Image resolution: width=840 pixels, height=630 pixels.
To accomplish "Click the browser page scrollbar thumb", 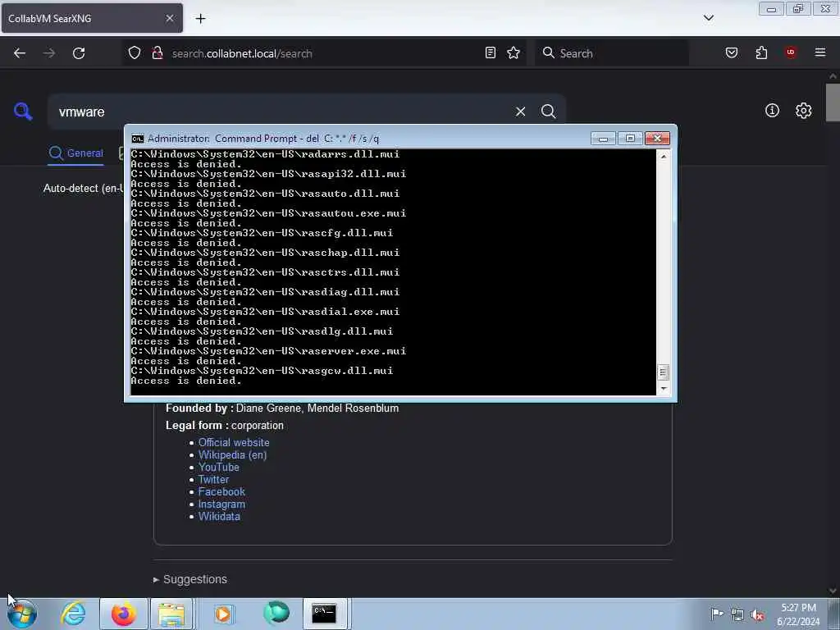I will (x=833, y=103).
